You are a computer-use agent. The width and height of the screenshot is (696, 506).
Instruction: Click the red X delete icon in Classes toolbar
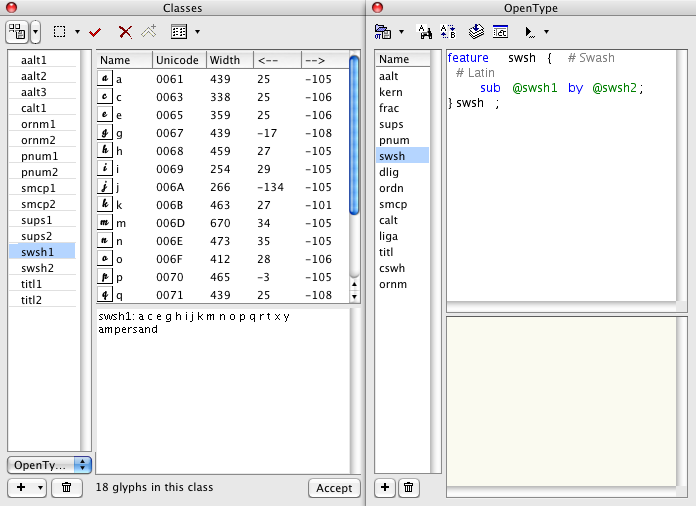125,32
